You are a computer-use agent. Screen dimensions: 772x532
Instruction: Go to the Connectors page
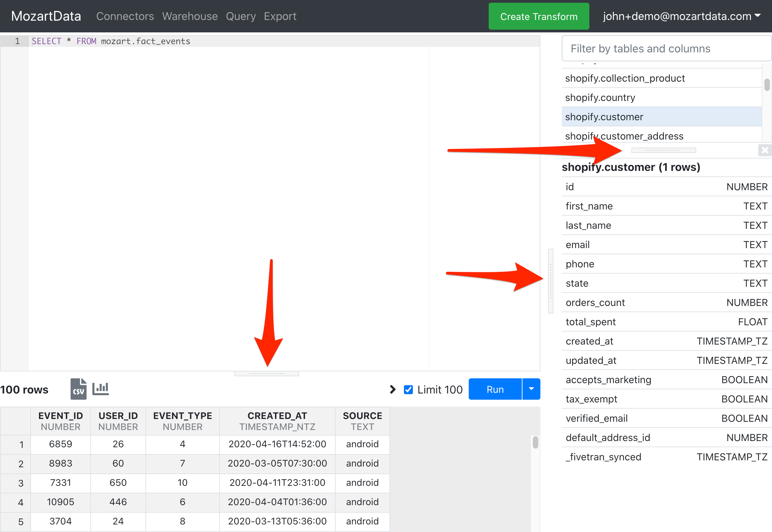click(x=125, y=16)
